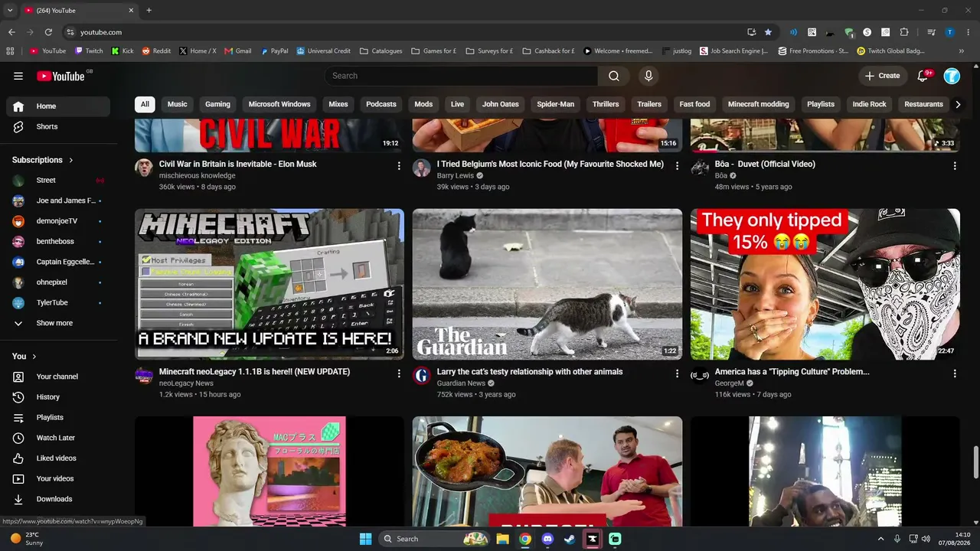The height and width of the screenshot is (551, 980).
Task: Select the Minecraft modding chip
Action: pos(758,104)
